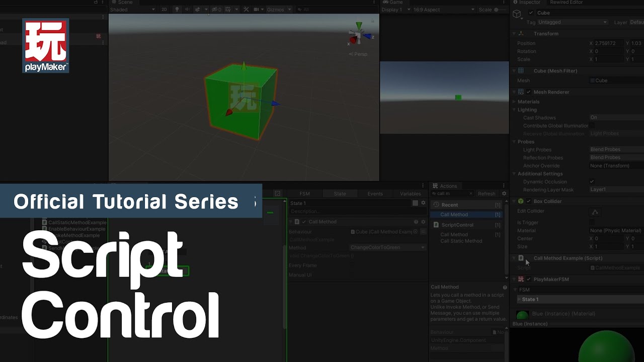Select the ScriptControl category
This screenshot has height=362, width=644.
pos(466,225)
